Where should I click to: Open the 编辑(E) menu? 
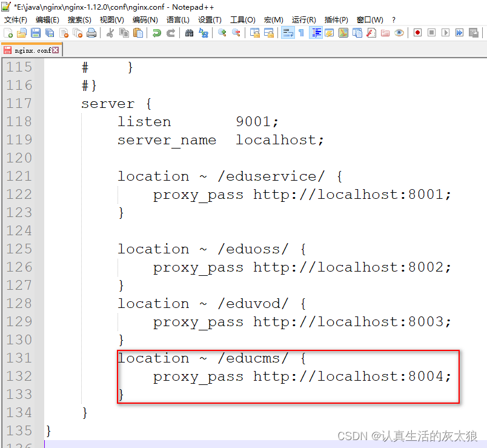click(47, 20)
